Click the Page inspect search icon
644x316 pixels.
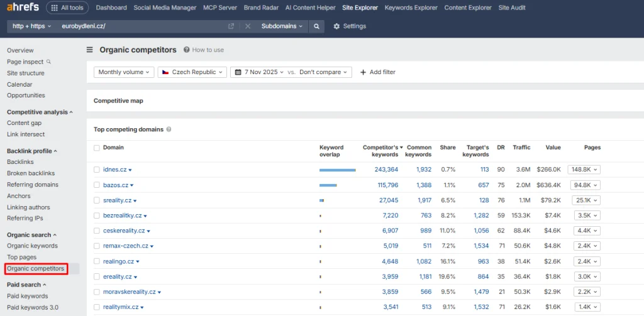48,62
